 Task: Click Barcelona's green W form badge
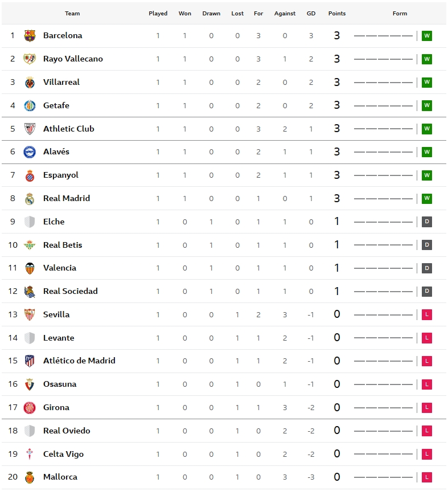(427, 36)
